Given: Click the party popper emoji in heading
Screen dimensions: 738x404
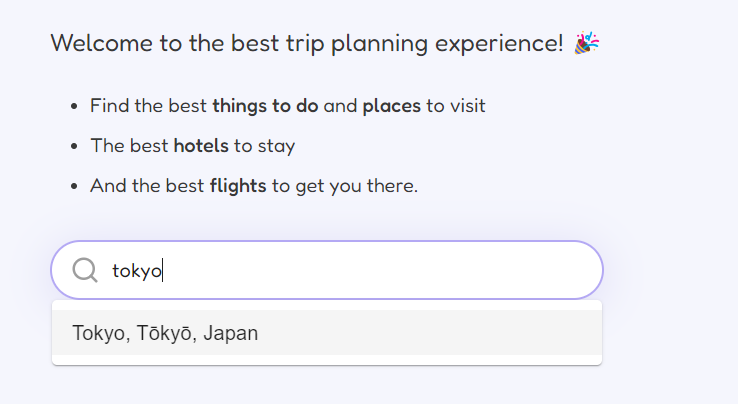Looking at the screenshot, I should tap(586, 43).
